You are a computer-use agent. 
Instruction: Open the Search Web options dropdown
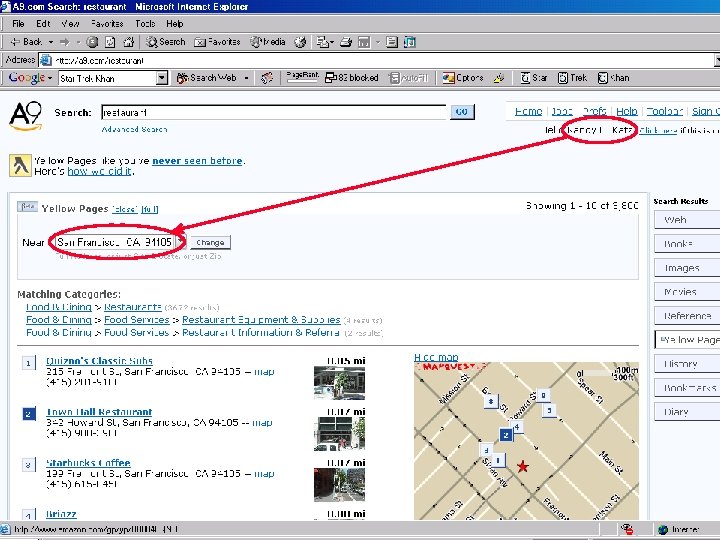pos(247,78)
